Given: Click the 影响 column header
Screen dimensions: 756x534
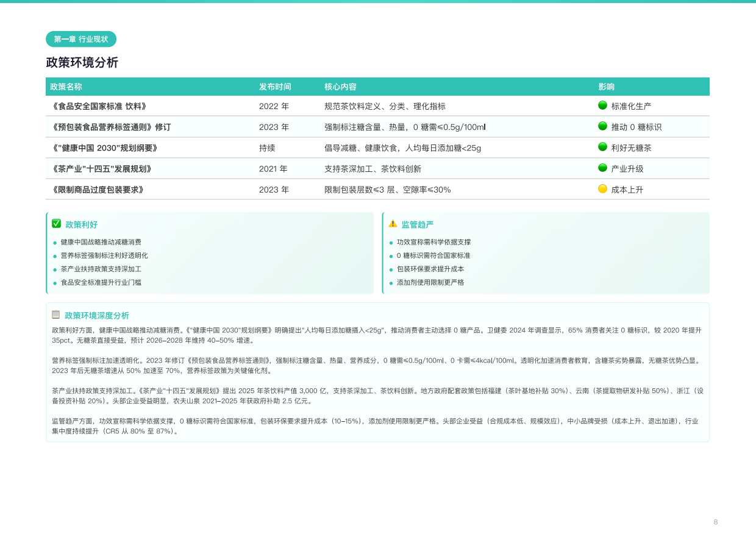Looking at the screenshot, I should tap(606, 87).
